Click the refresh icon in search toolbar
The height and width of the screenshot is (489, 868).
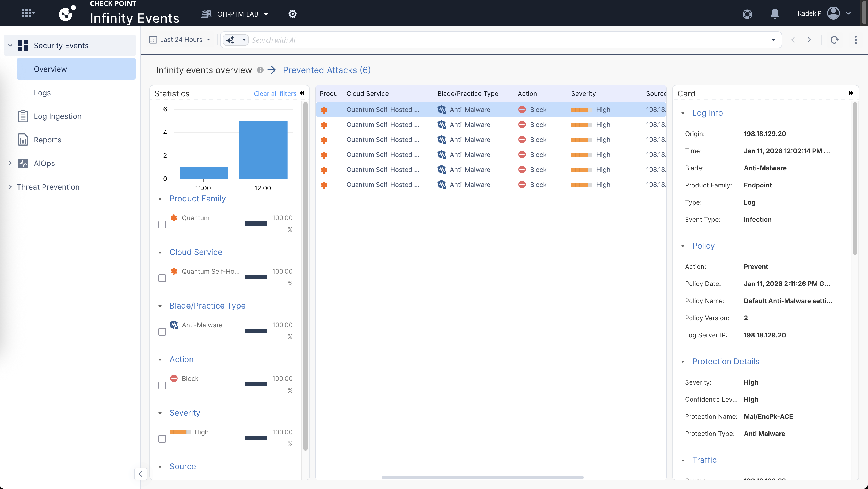(x=834, y=40)
